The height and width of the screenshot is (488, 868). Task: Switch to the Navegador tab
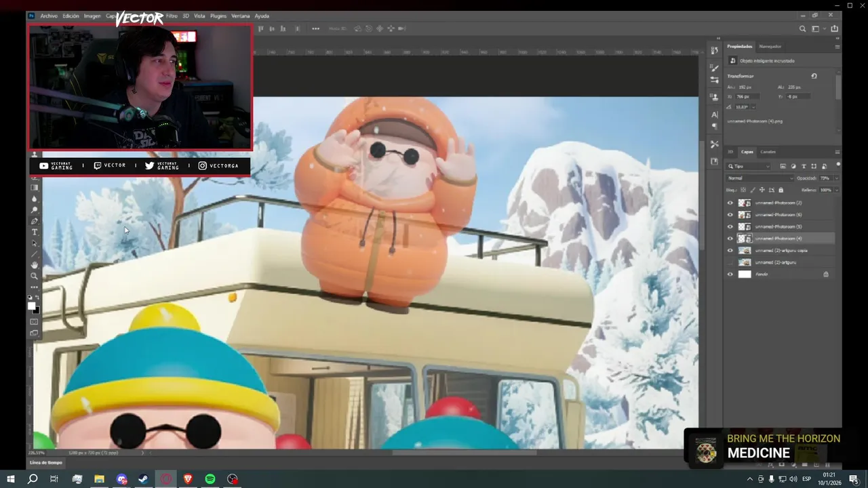[770, 46]
